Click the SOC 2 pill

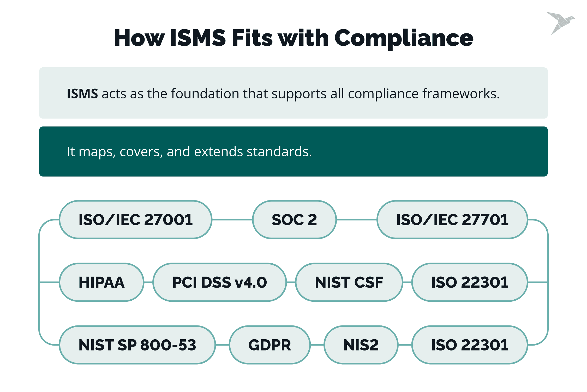[x=294, y=220]
